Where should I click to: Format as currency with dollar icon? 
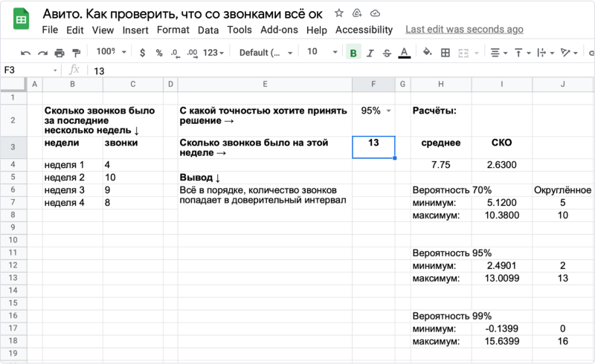[143, 53]
